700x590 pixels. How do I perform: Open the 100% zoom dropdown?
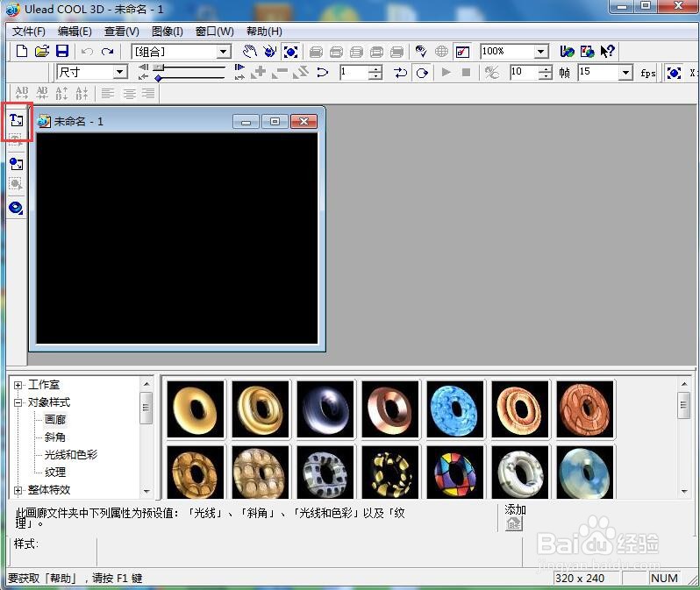(540, 52)
